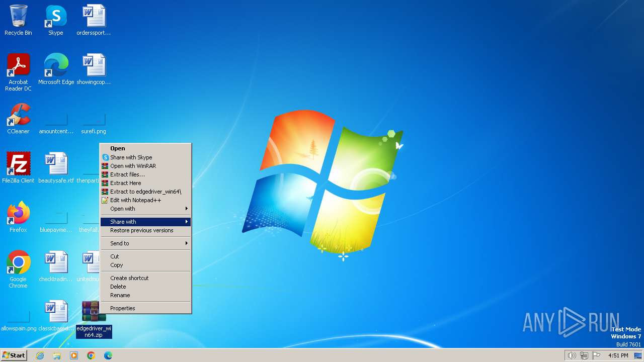Choose Share with Skype menu entry
The image size is (644, 362).
(146, 157)
